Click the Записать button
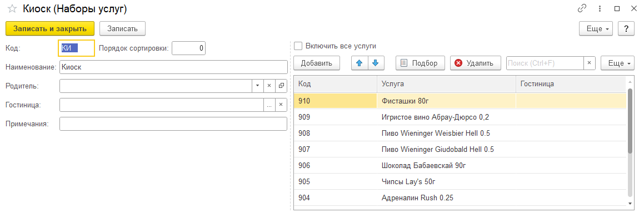 pyautogui.click(x=122, y=29)
